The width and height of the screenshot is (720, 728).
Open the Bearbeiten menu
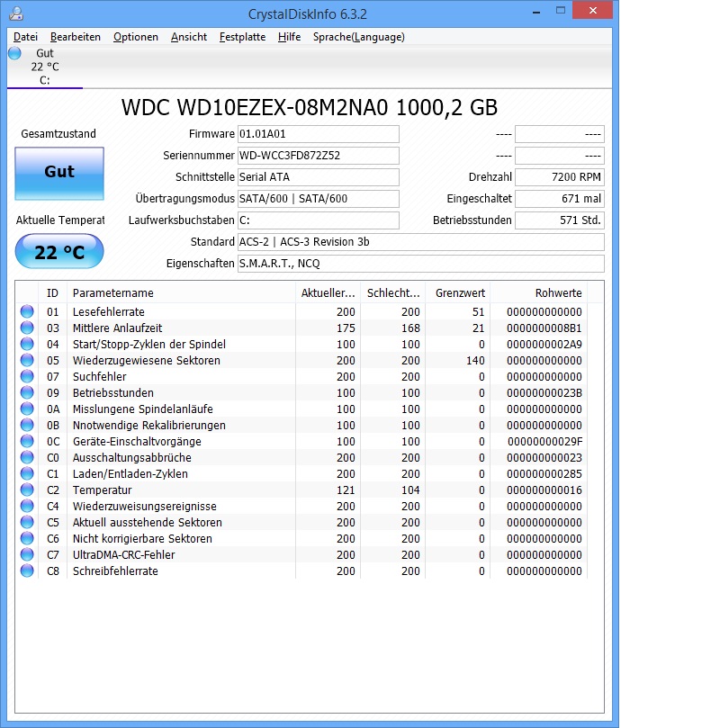pos(76,37)
